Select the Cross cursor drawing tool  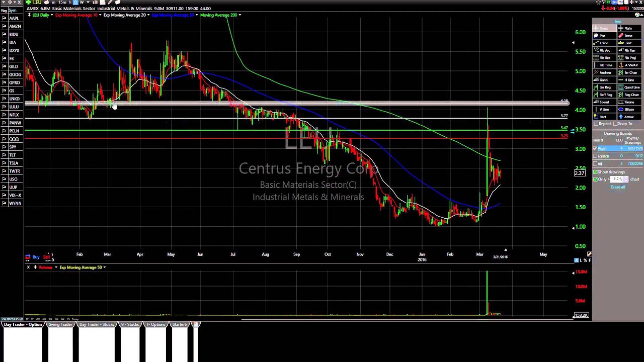pos(605,28)
